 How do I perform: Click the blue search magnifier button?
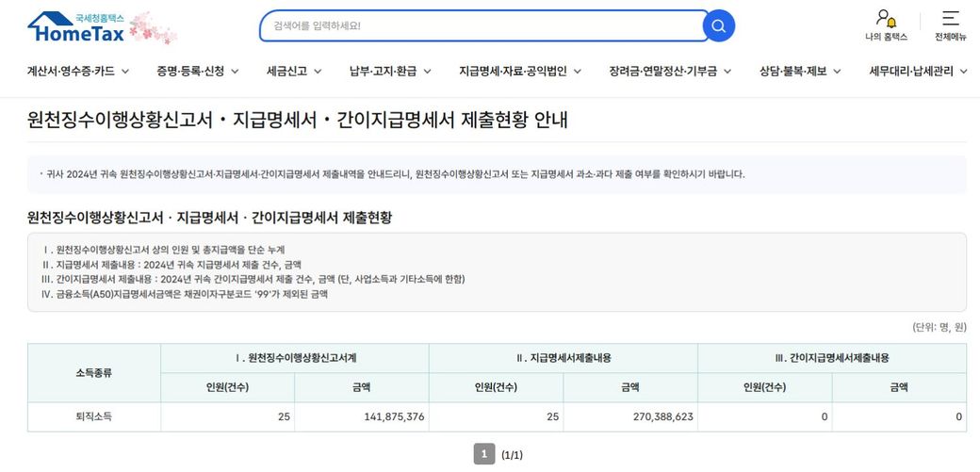719,25
